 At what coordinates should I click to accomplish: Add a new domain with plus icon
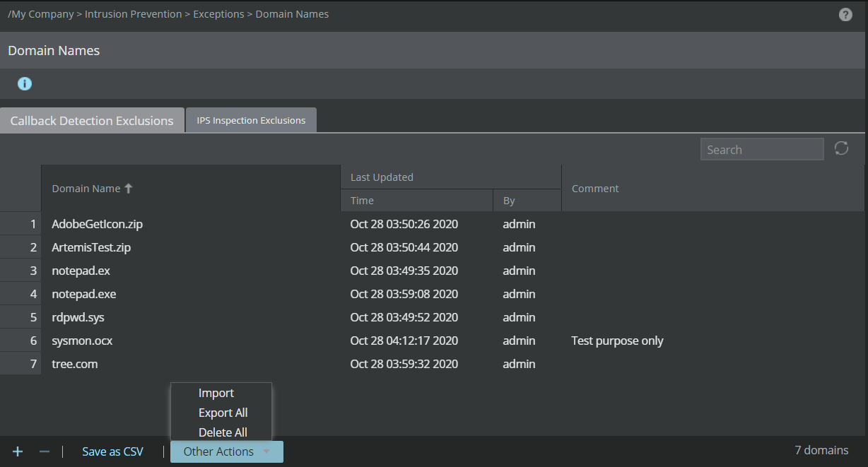[x=18, y=451]
